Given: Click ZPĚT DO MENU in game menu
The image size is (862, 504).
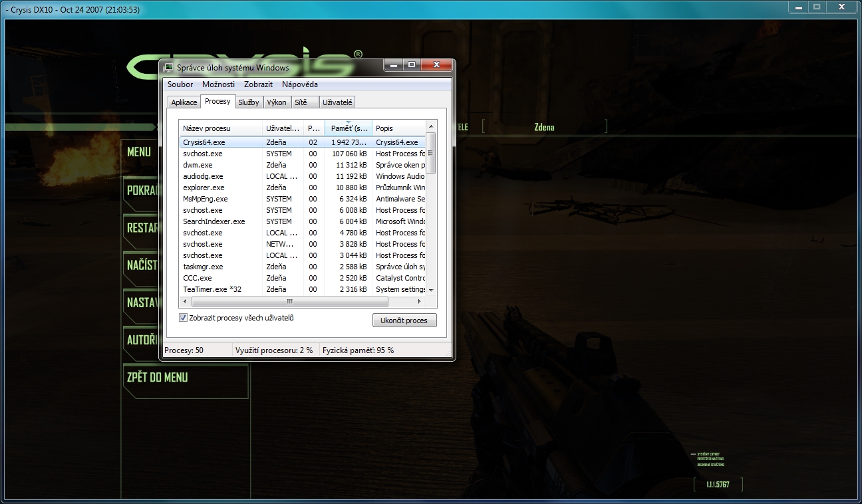Looking at the screenshot, I should pos(158,377).
